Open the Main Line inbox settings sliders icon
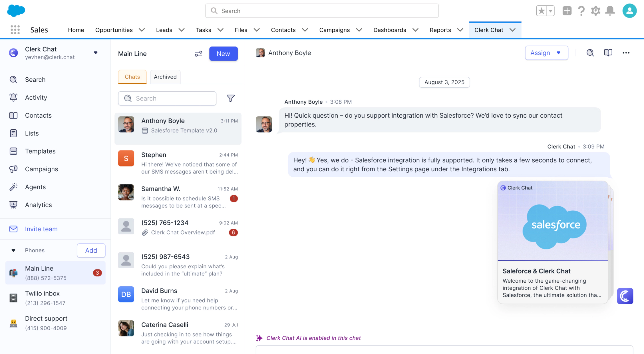644x354 pixels. point(198,54)
